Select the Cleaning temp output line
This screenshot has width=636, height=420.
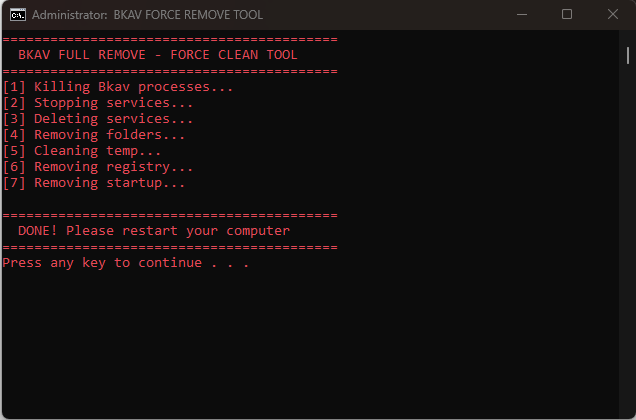click(82, 151)
